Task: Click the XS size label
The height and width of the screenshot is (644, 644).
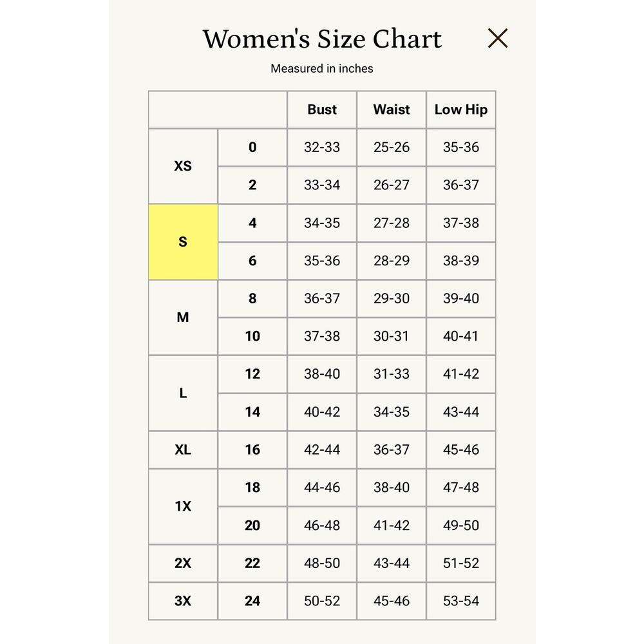Action: [x=183, y=166]
